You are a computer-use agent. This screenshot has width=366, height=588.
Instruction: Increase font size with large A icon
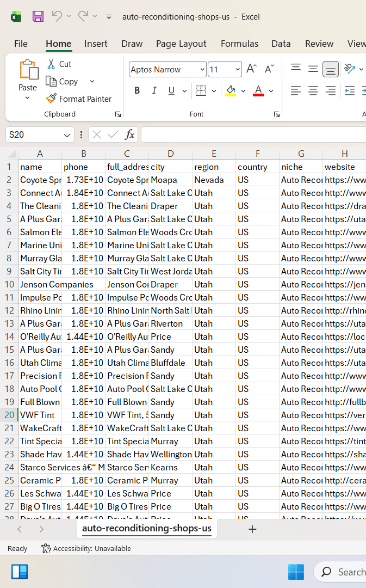pos(251,69)
